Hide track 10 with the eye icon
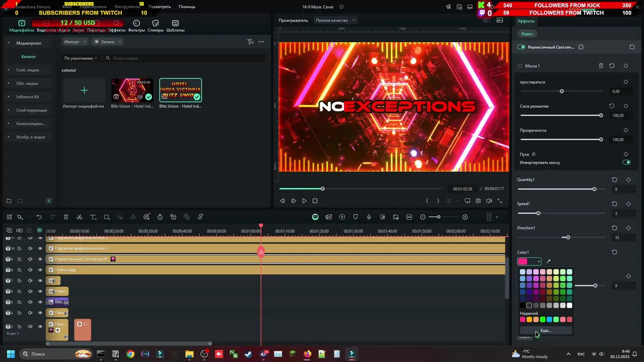Viewport: 644px width, 362px height. point(40,248)
